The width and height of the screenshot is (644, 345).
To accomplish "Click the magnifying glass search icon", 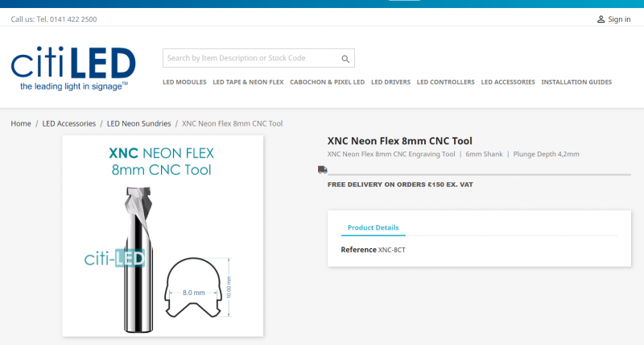I will (x=345, y=59).
